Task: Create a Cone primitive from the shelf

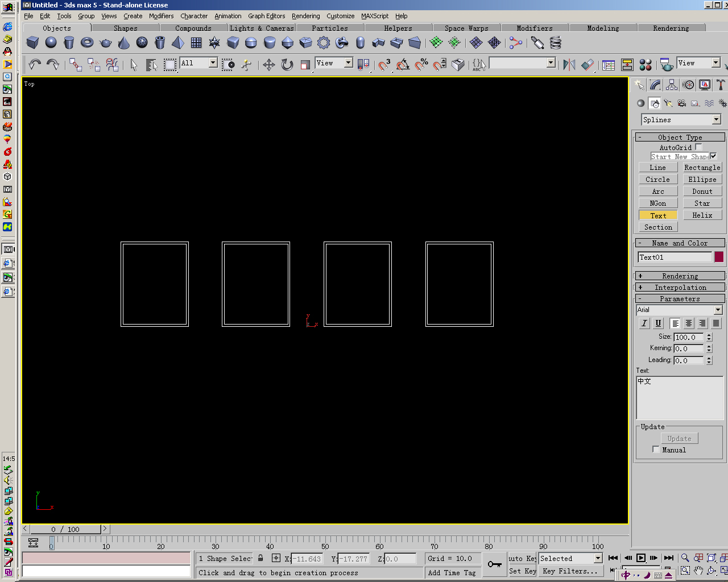Action: pos(123,43)
